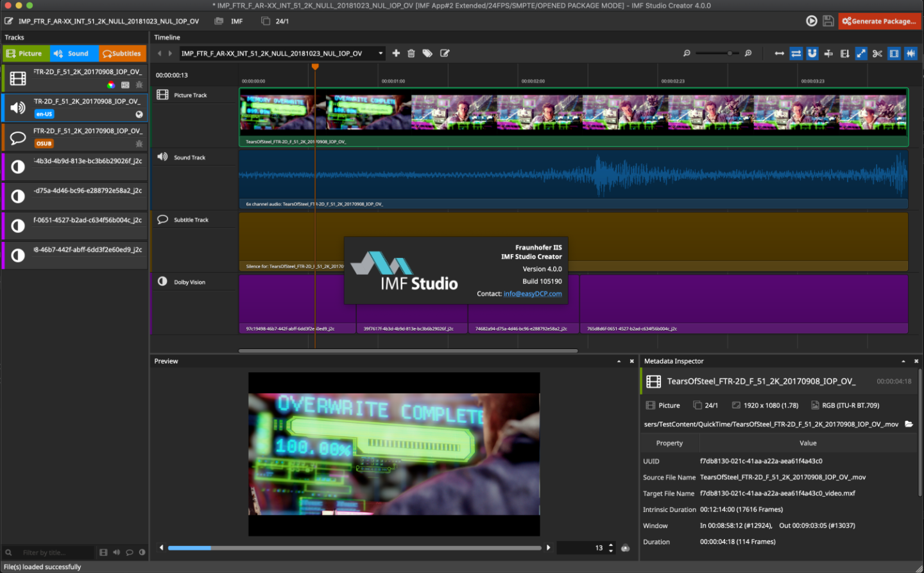Screen dimensions: 924x573
Task: Toggle the ripple swap arrows button
Action: 796,53
